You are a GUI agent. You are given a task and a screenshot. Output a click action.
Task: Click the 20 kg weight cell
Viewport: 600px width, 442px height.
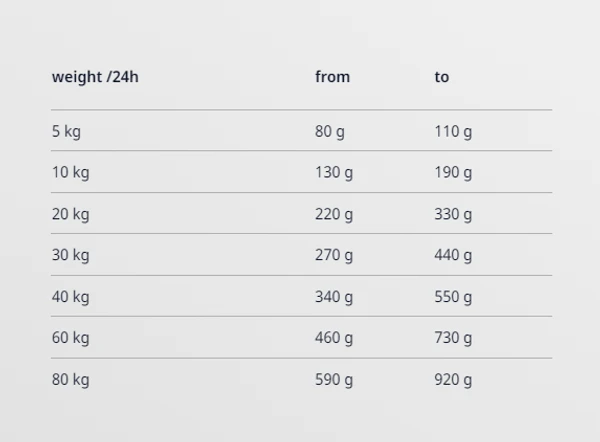pyautogui.click(x=70, y=214)
